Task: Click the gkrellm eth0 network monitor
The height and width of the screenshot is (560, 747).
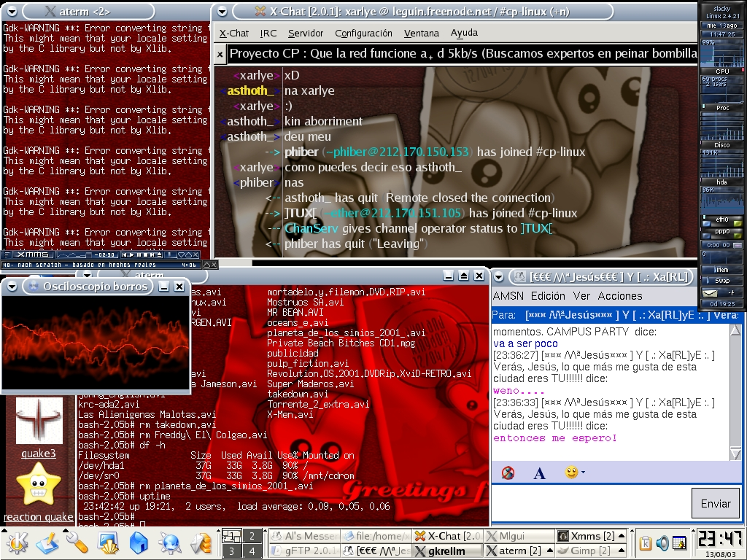Action: click(x=722, y=219)
